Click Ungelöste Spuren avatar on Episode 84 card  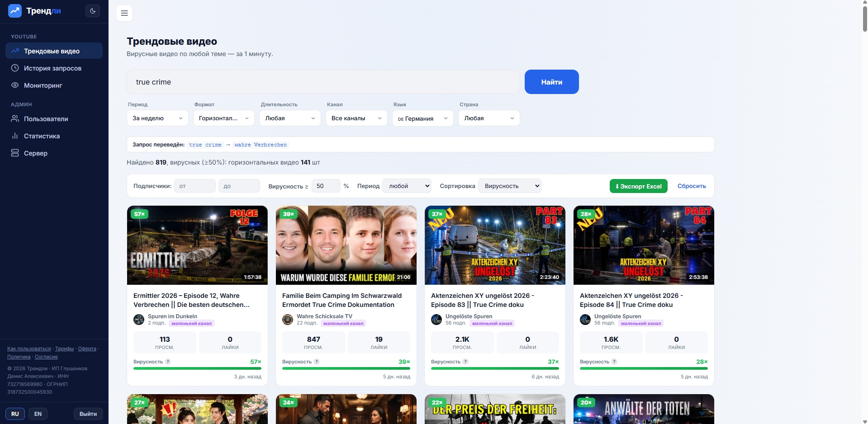pos(585,320)
